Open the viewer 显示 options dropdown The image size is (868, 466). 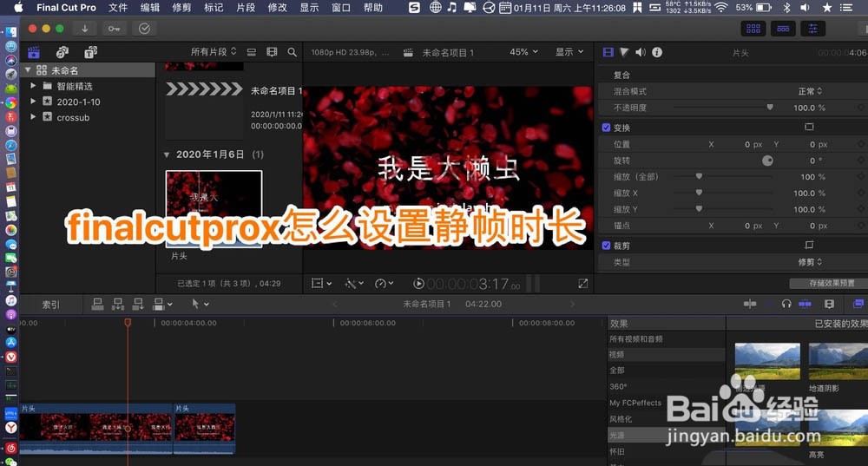(569, 51)
